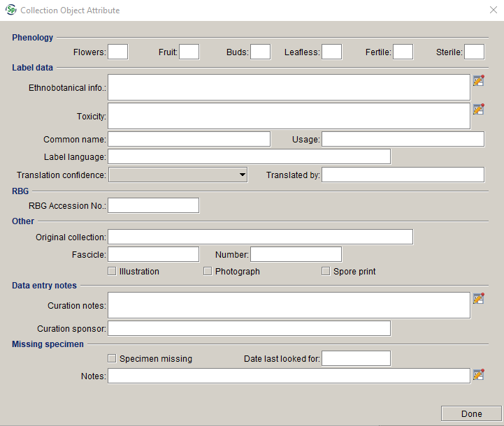Select the Date last looked for field
The width and height of the screenshot is (504, 426).
tap(356, 358)
